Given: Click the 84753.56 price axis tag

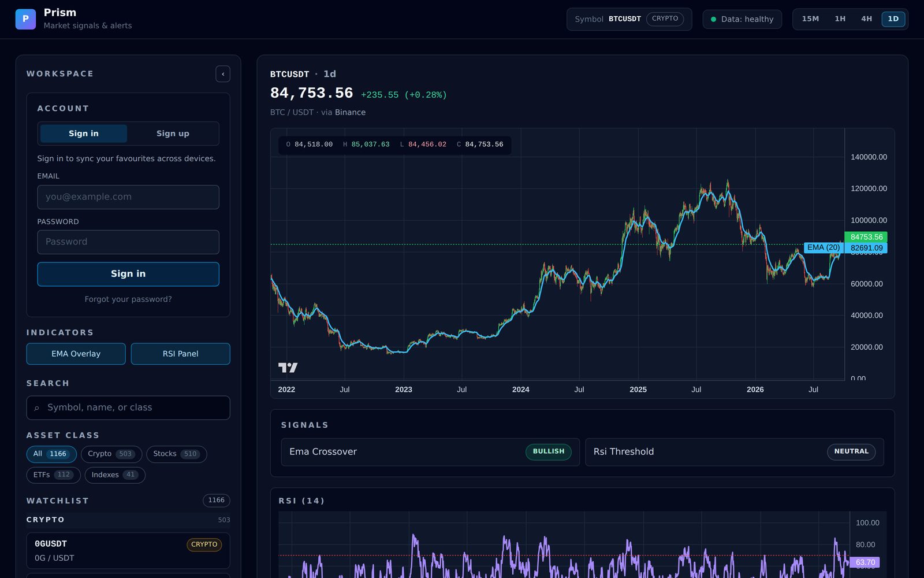Looking at the screenshot, I should click(866, 237).
